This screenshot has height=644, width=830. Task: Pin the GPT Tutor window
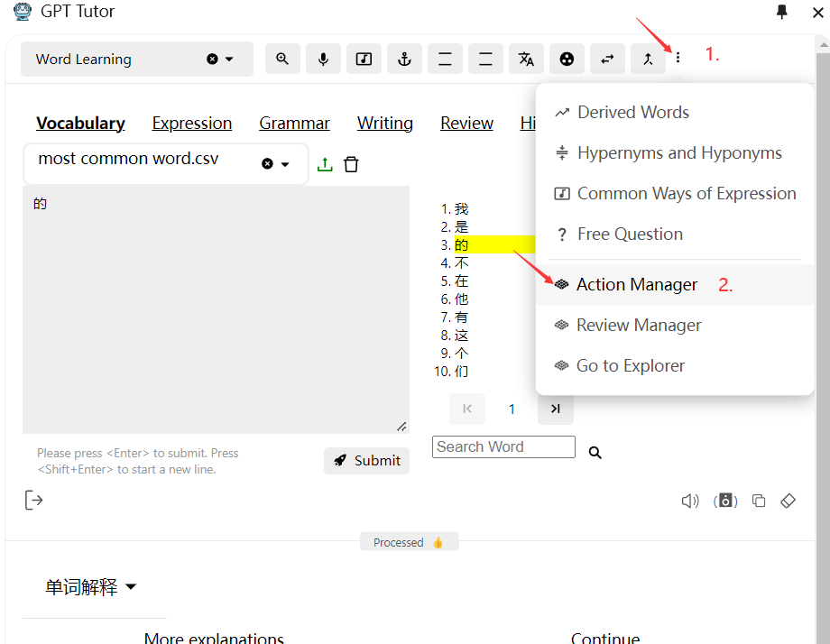tap(781, 12)
